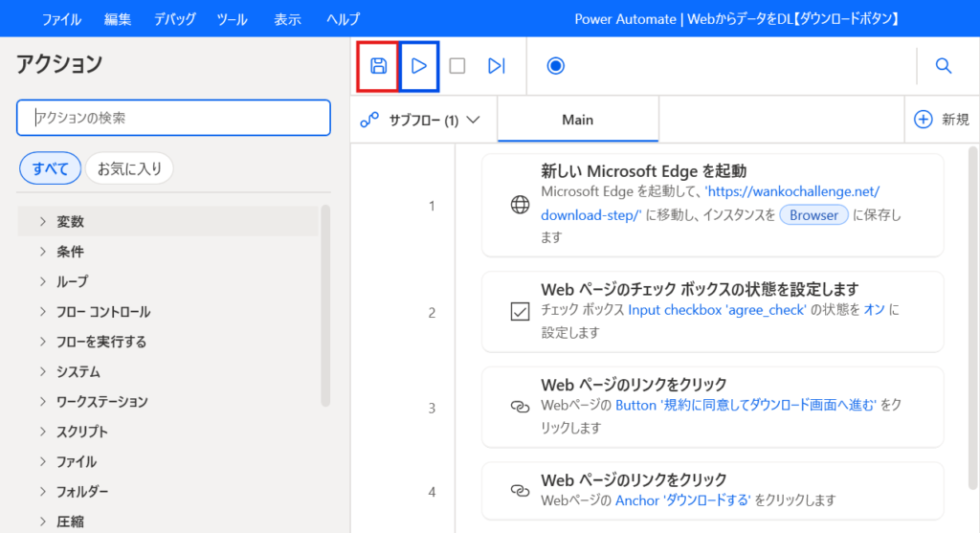
Task: Click the Button '規約に同意してダウンロード画面へ進む' link
Action: pos(746,405)
